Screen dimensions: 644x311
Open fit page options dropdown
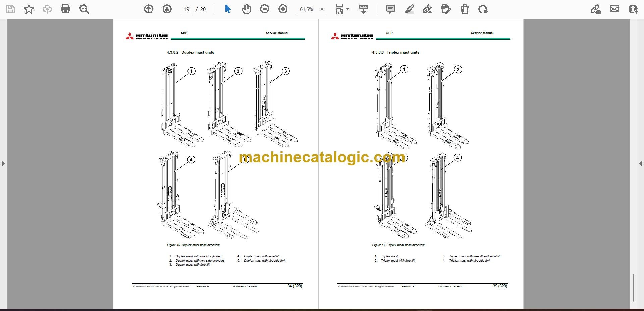coord(342,9)
